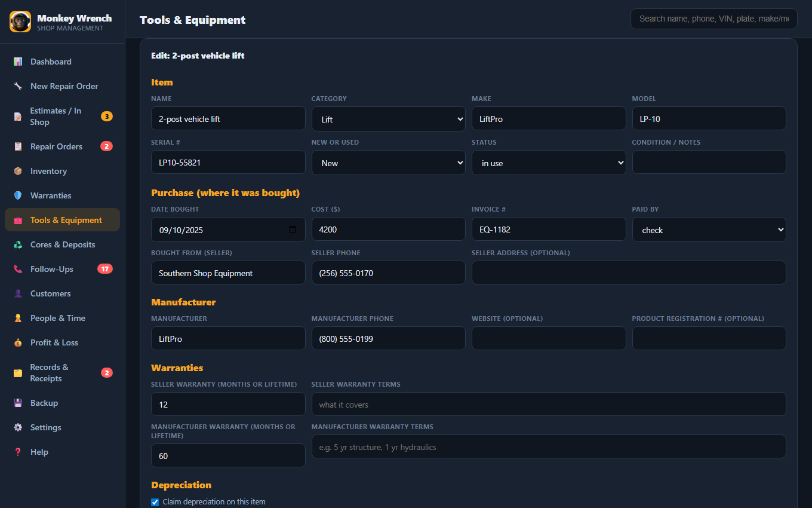The width and height of the screenshot is (812, 508).
Task: Click the Profit & Loss money bag icon
Action: 18,342
